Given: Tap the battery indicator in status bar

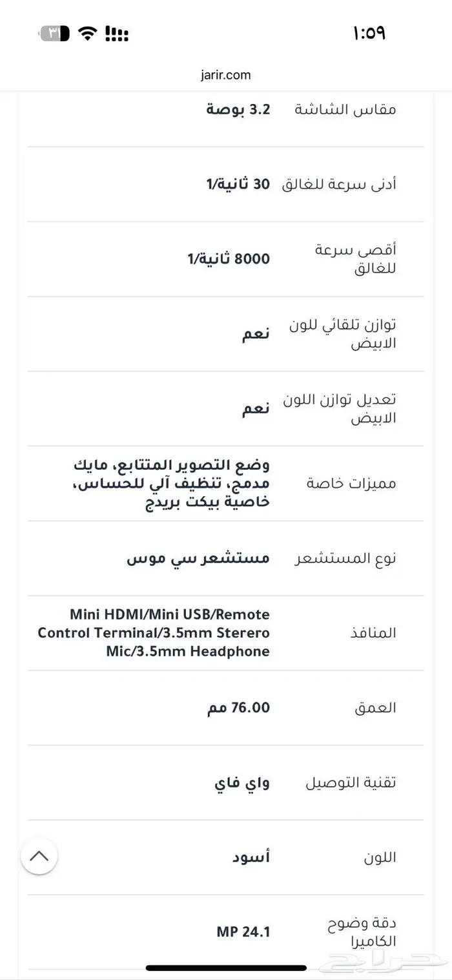Looking at the screenshot, I should point(55,33).
